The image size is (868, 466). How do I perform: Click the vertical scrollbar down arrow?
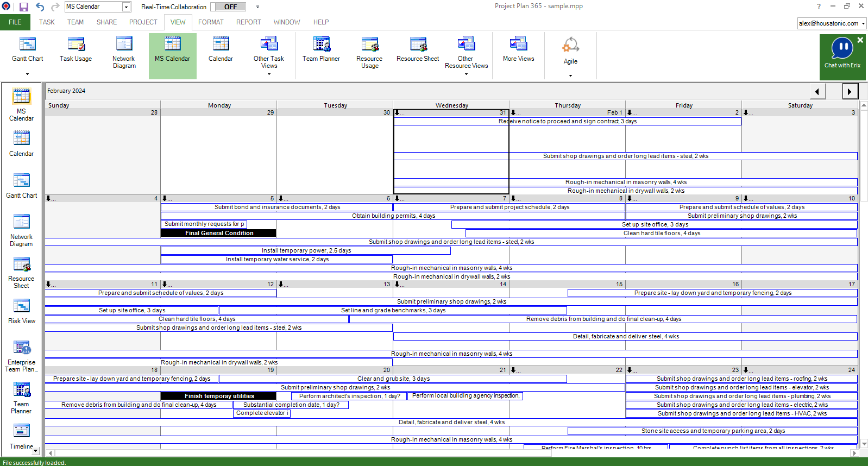[864, 443]
